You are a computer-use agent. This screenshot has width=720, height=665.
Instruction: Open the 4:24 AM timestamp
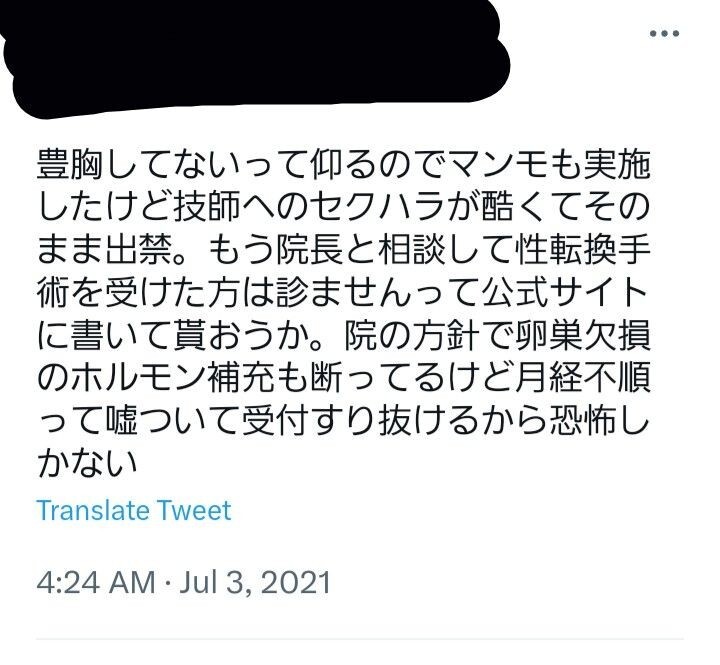pyautogui.click(x=96, y=583)
